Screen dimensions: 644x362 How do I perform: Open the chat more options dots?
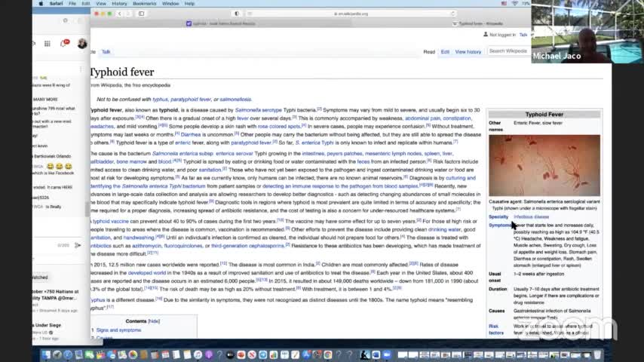tap(81, 69)
